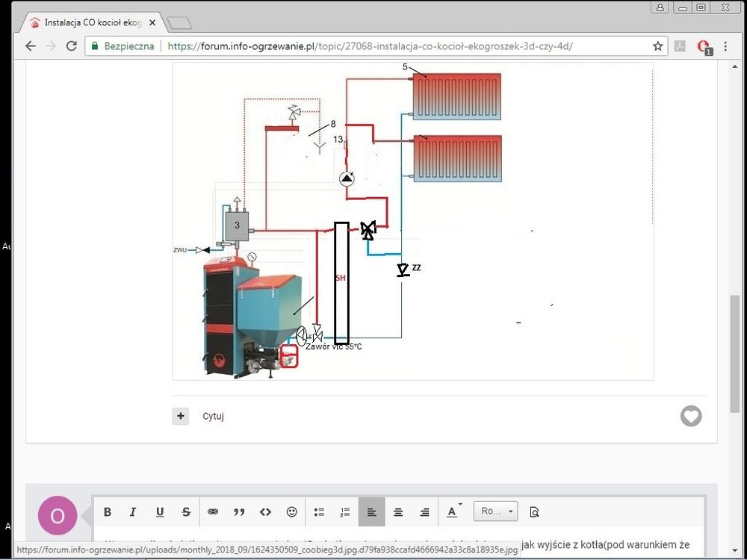Viewport: 747px width, 560px height.
Task: Like the post with the heart button
Action: [691, 416]
